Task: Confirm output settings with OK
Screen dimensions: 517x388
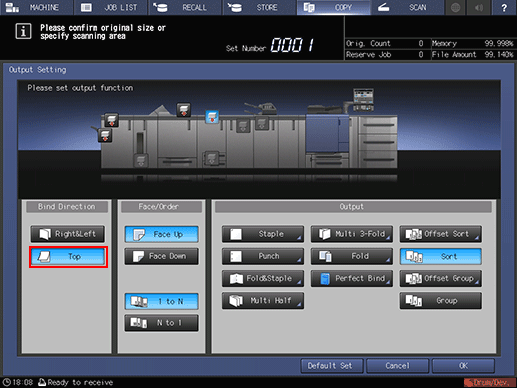Action: pos(463,366)
